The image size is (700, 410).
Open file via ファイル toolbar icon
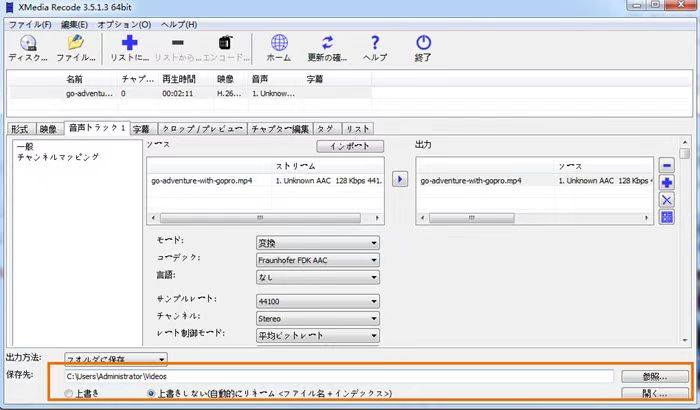pyautogui.click(x=76, y=48)
